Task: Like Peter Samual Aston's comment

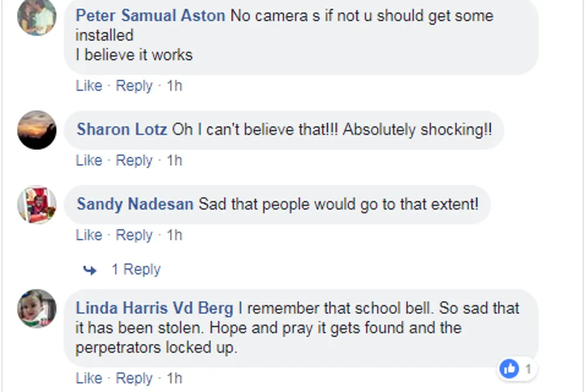Action: pos(89,86)
